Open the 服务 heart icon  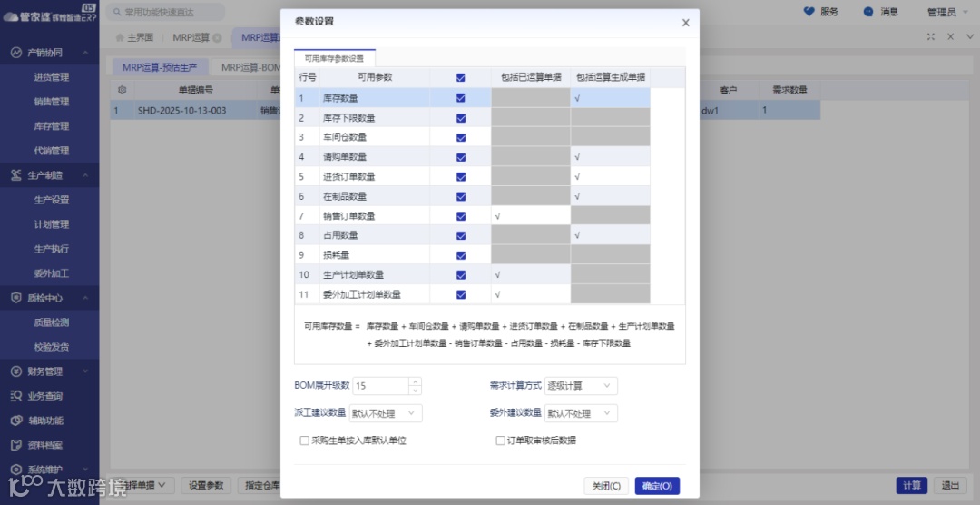click(809, 11)
